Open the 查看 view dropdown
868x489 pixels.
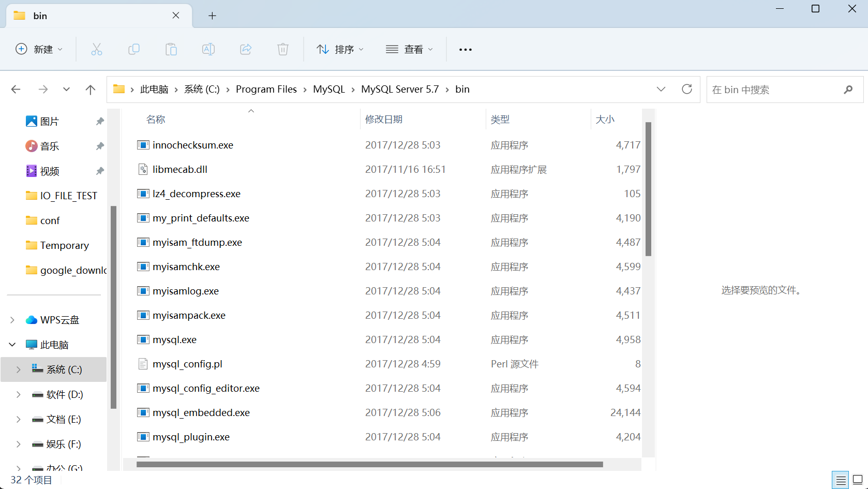click(409, 49)
